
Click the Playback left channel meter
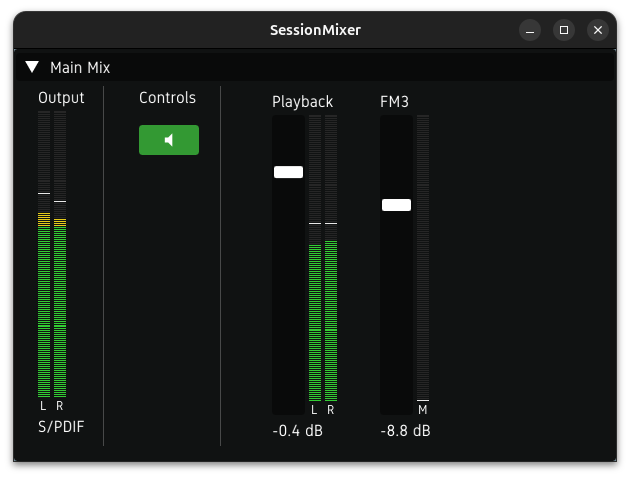click(315, 258)
